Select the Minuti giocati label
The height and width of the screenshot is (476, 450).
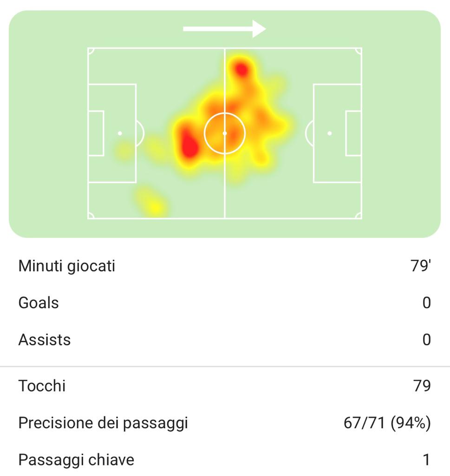(x=66, y=266)
